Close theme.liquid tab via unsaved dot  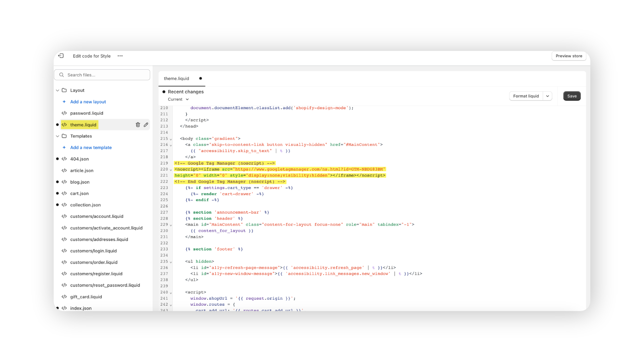[201, 78]
